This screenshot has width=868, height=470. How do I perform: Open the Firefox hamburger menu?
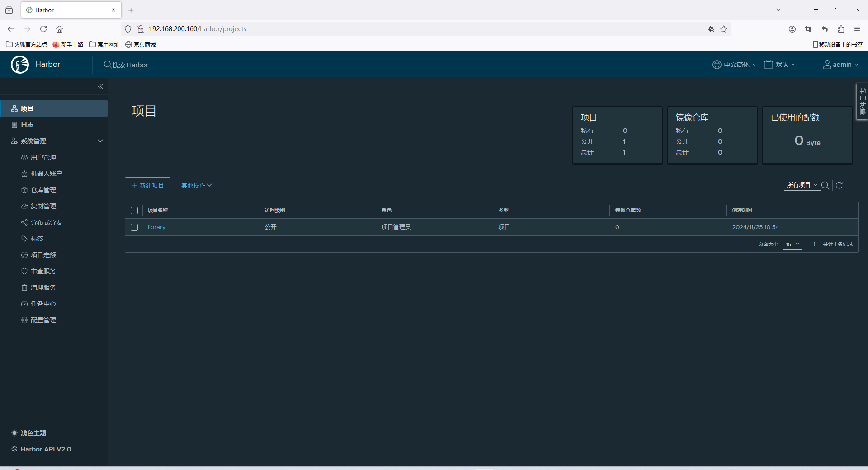[857, 29]
